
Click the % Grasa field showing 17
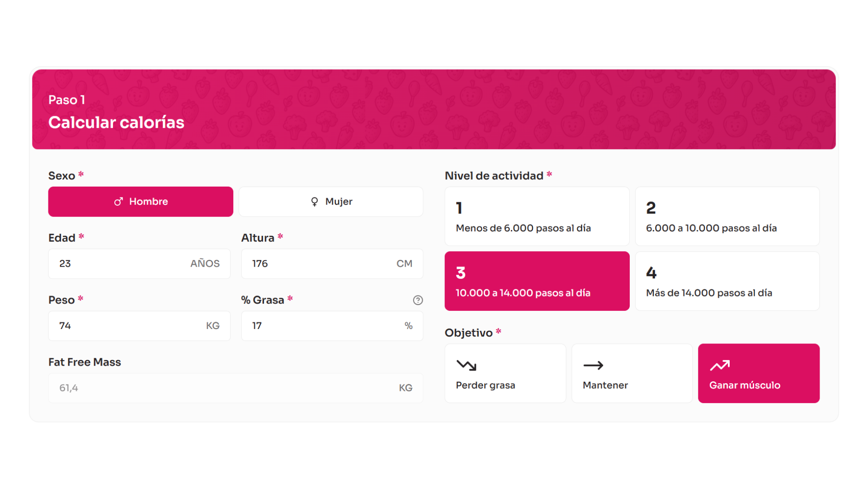332,325
